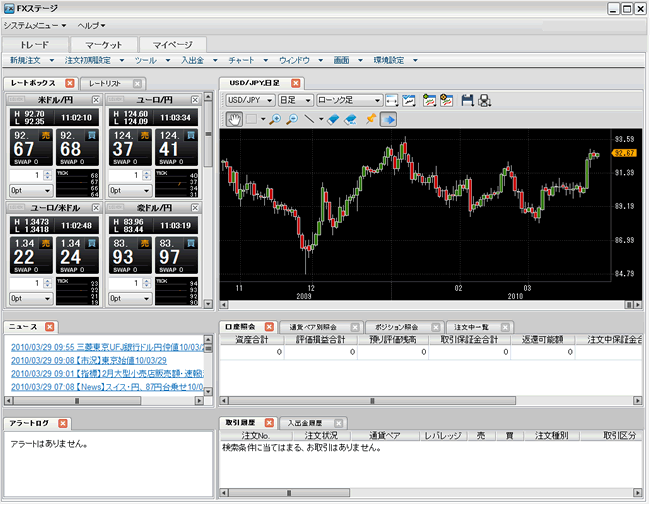The image size is (650, 505).
Task: Open the 新規注文 menu
Action: coord(32,61)
